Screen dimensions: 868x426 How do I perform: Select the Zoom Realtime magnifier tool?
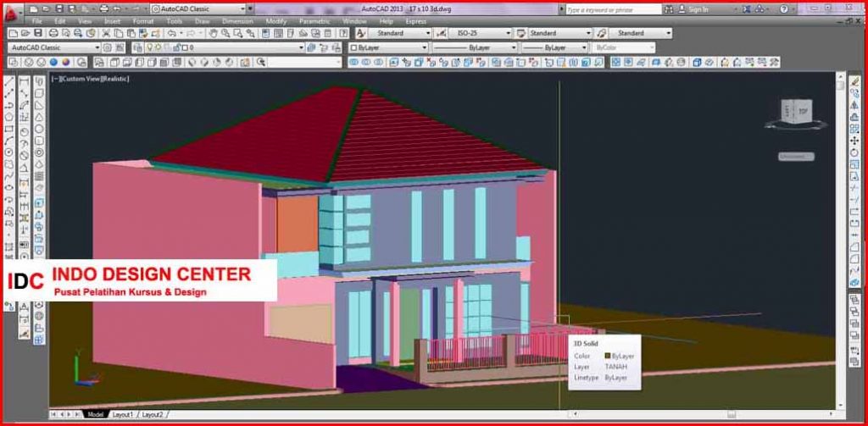(x=226, y=33)
